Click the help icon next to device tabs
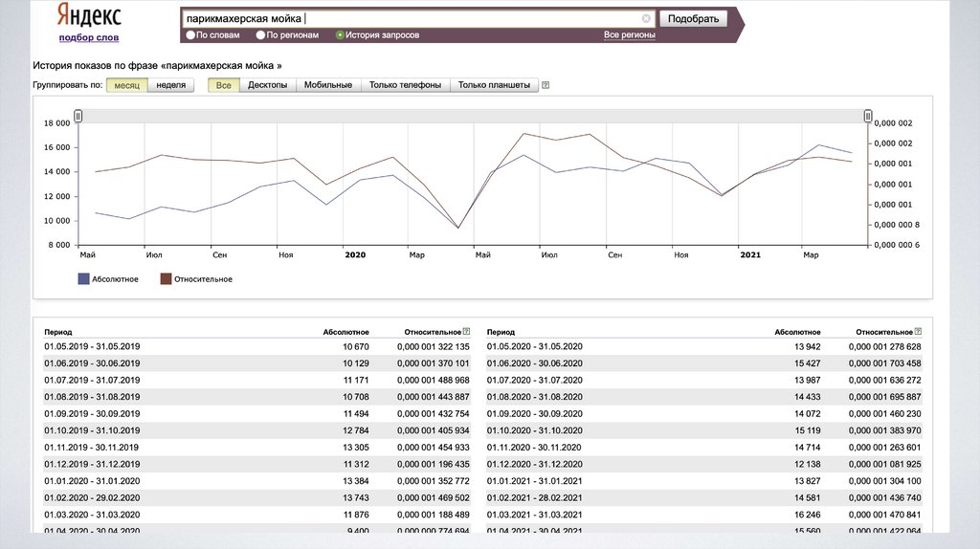This screenshot has width=980, height=549. pos(546,85)
